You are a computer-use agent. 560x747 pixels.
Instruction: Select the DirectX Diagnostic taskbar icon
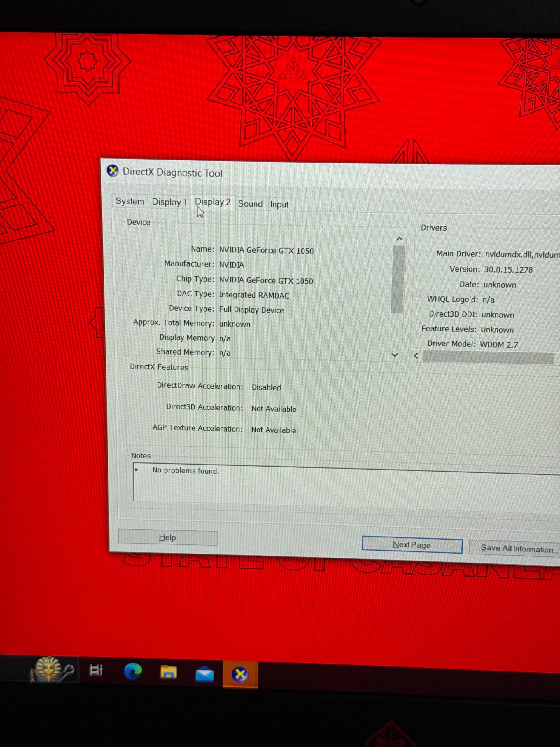tap(240, 675)
